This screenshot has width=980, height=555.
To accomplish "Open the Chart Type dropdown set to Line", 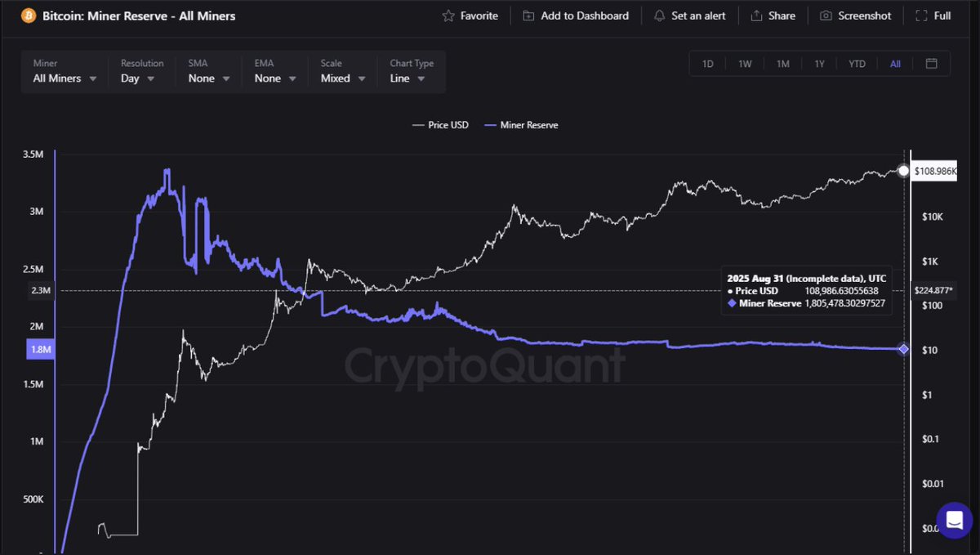I will click(408, 78).
